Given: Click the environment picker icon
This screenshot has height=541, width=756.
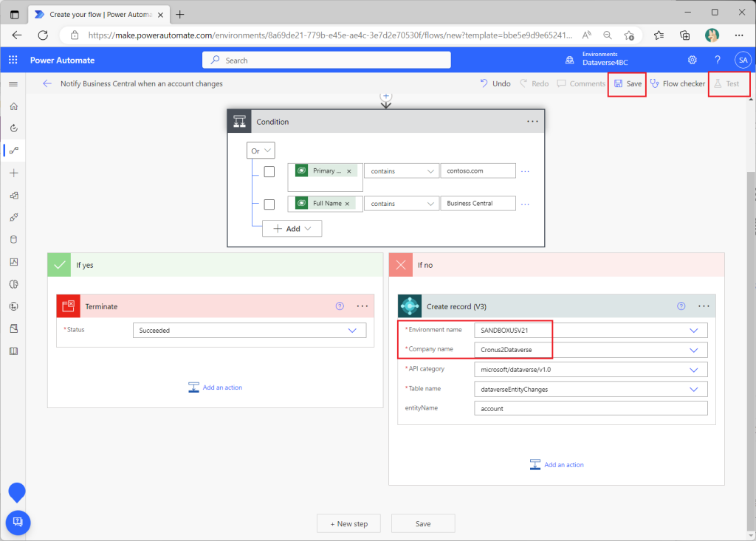Looking at the screenshot, I should (569, 60).
